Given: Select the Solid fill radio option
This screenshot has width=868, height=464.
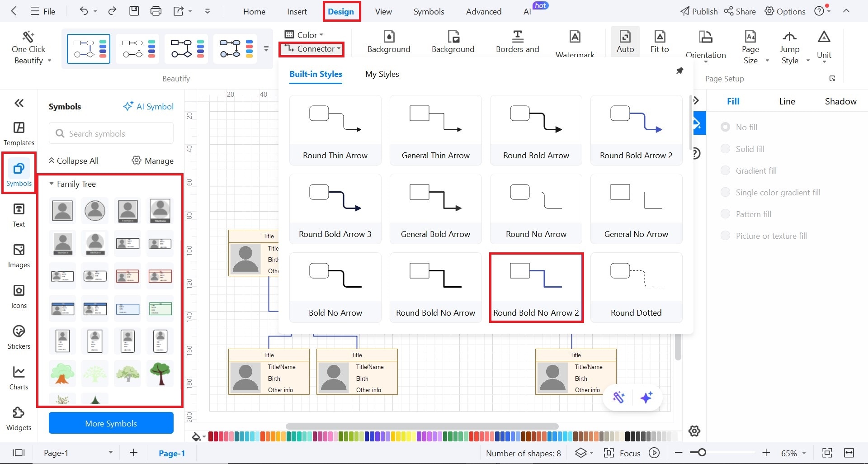Looking at the screenshot, I should pyautogui.click(x=725, y=149).
